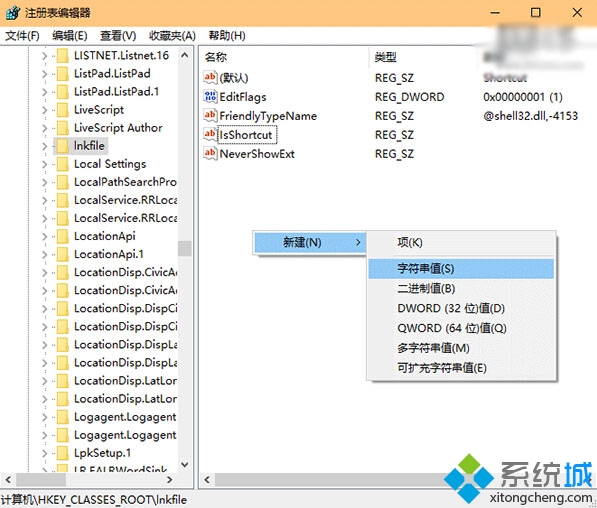Select 项(K) from the submenu
The width and height of the screenshot is (597, 508).
[x=461, y=243]
